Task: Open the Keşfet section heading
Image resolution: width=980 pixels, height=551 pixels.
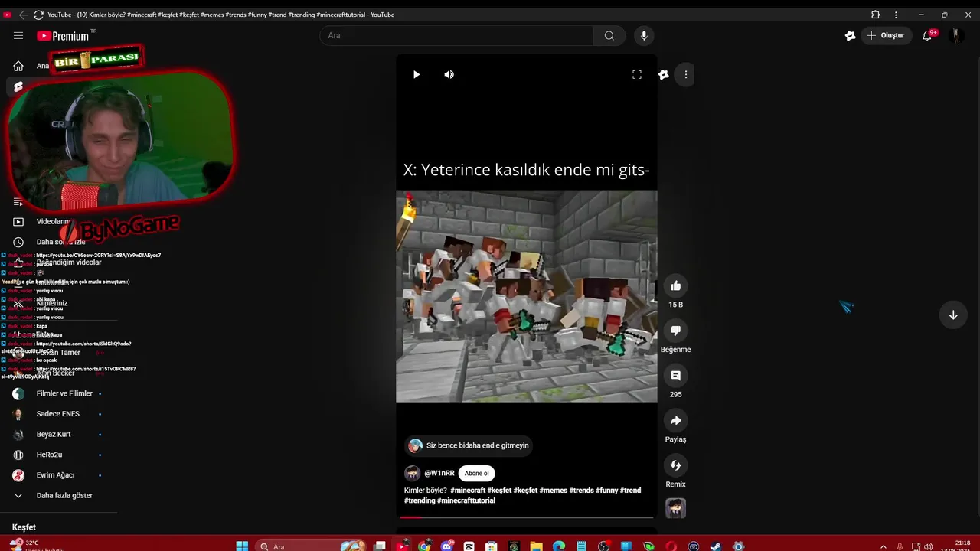Action: pos(24,527)
